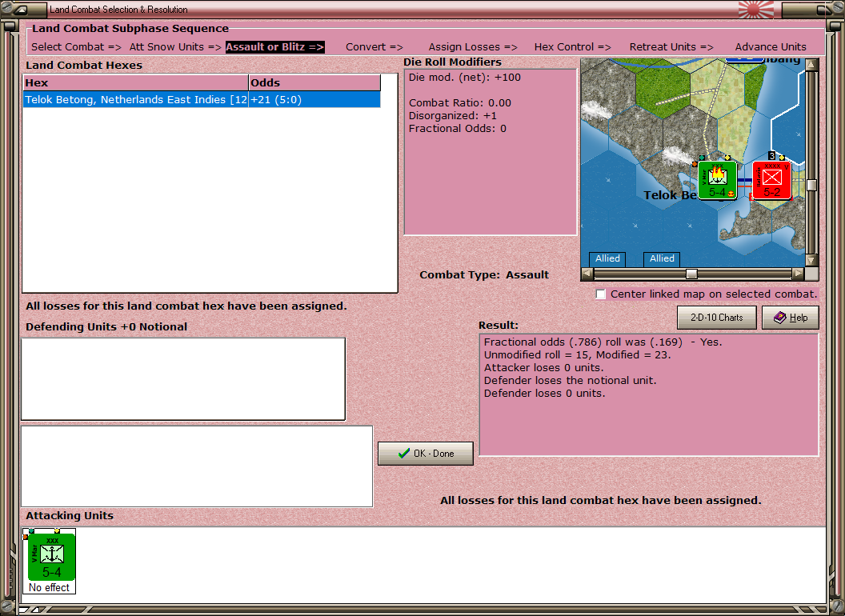Click the Convert subphase step

point(374,47)
